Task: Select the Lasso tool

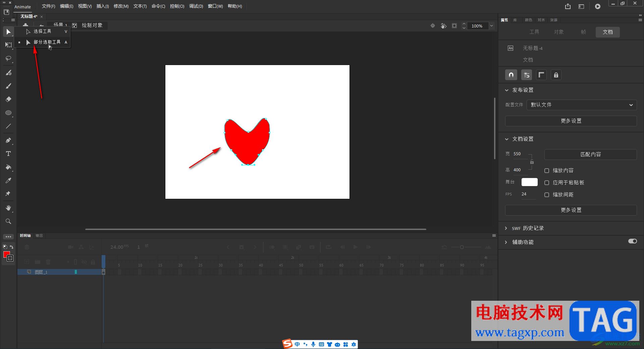Action: point(8,59)
